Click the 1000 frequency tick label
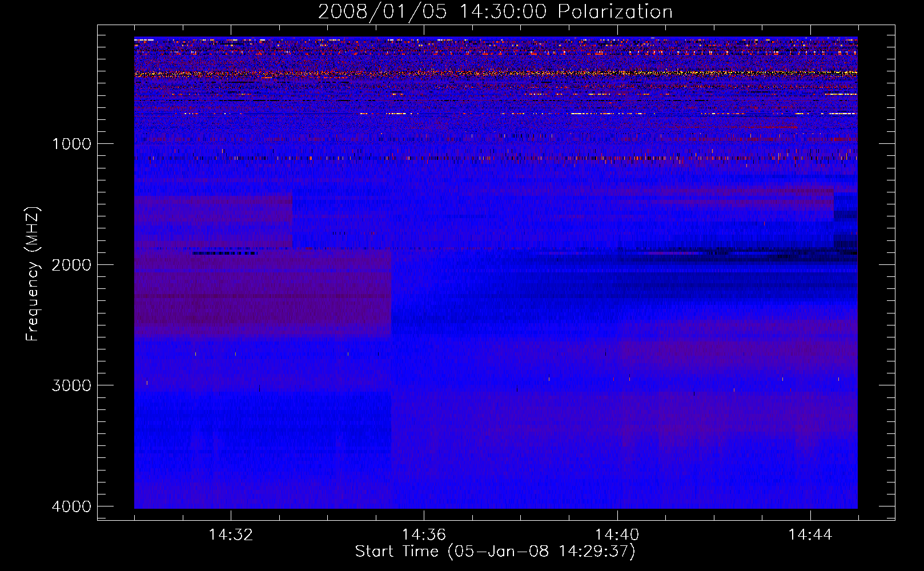Viewport: 924px width, 571px height. pos(71,143)
